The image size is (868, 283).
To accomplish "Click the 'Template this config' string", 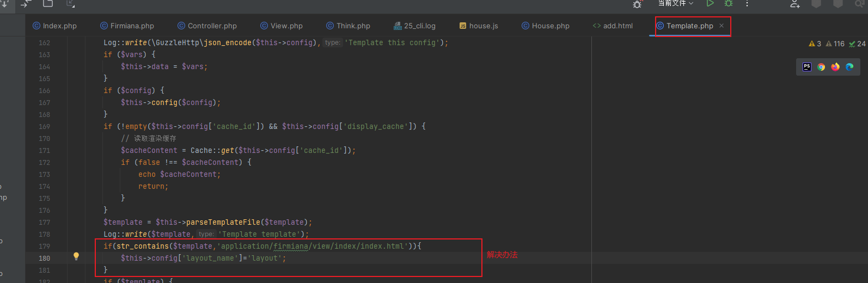I will (392, 42).
